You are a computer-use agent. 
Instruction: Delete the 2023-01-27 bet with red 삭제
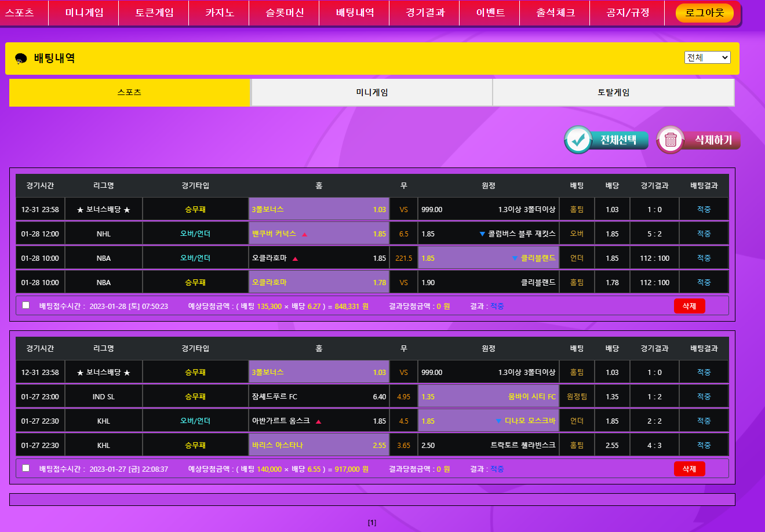[689, 469]
